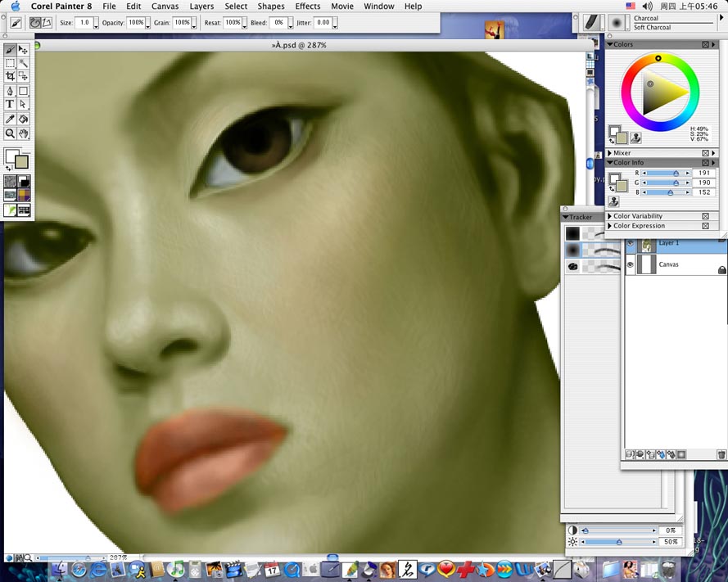Open the Size slider popup arrow
This screenshot has width=728, height=582.
96,23
